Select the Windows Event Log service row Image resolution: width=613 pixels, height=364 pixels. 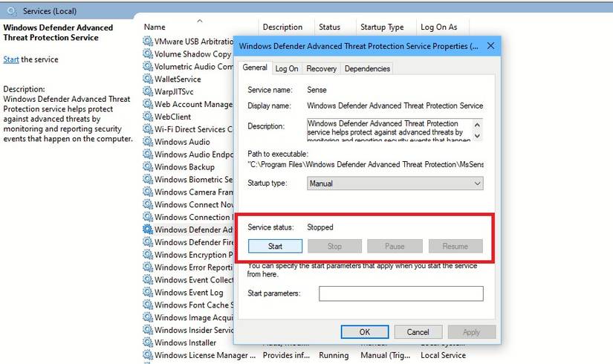pos(189,293)
